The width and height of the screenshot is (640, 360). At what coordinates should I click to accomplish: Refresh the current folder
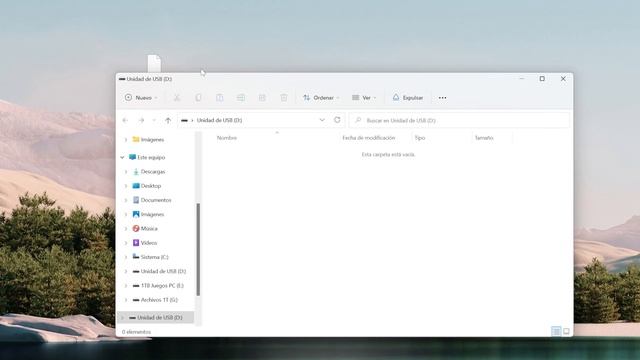click(337, 120)
